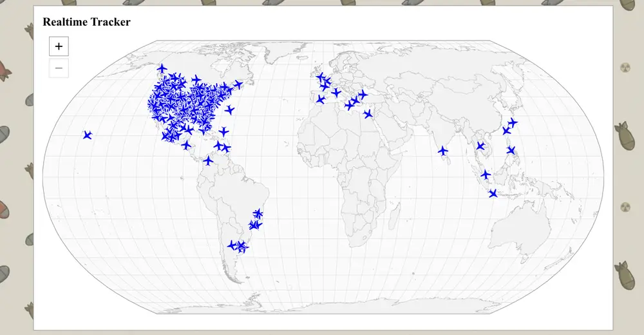Select the plane over the Bahamas

223,131
